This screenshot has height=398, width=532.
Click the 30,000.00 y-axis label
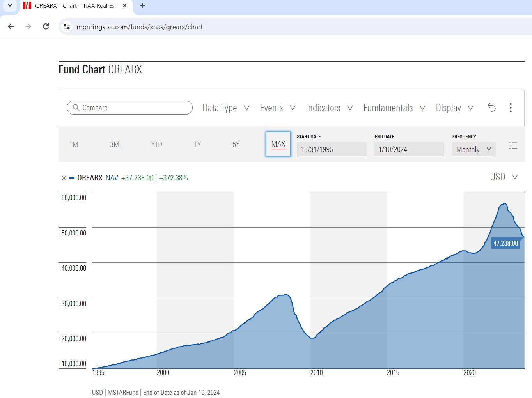[x=74, y=303]
